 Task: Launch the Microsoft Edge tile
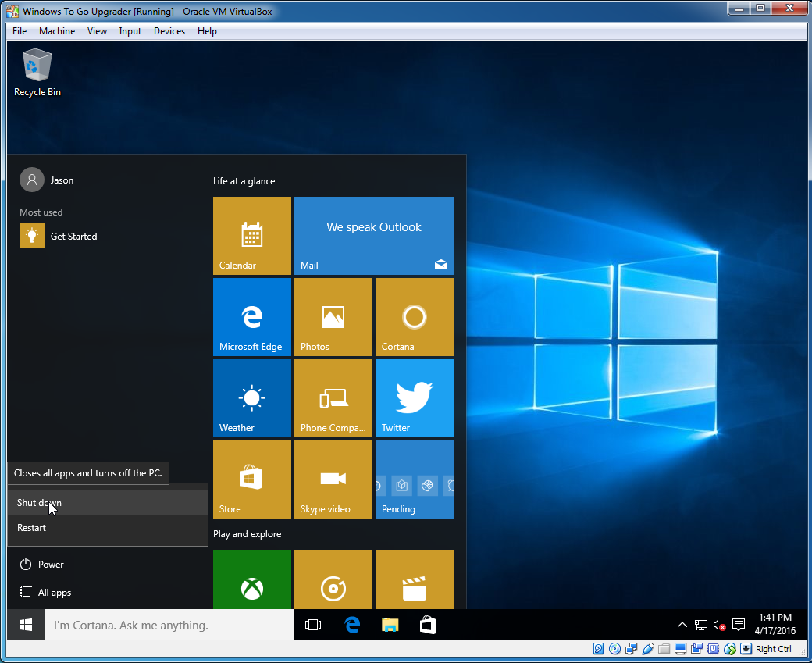click(251, 317)
